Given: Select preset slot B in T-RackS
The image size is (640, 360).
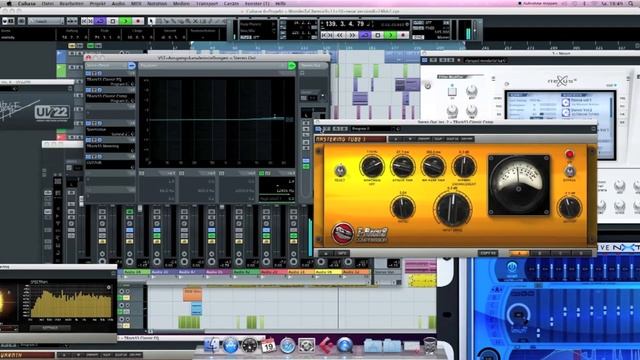Looking at the screenshot, I should click(x=540, y=253).
